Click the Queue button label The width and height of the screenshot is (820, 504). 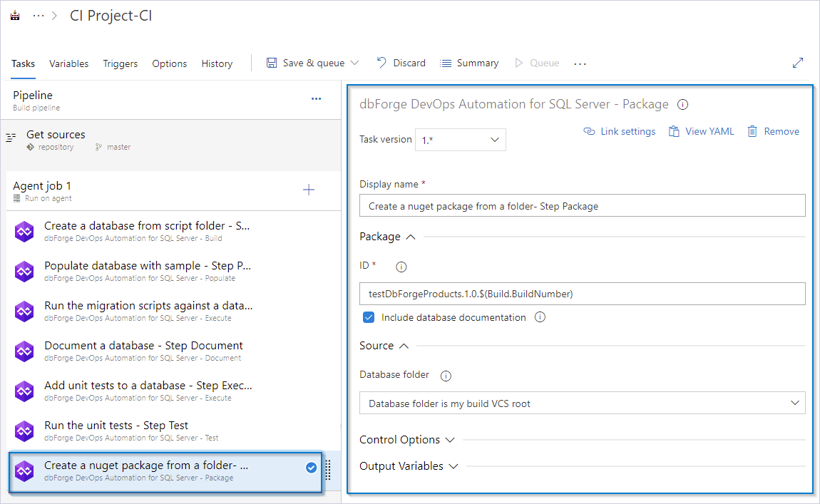click(544, 63)
